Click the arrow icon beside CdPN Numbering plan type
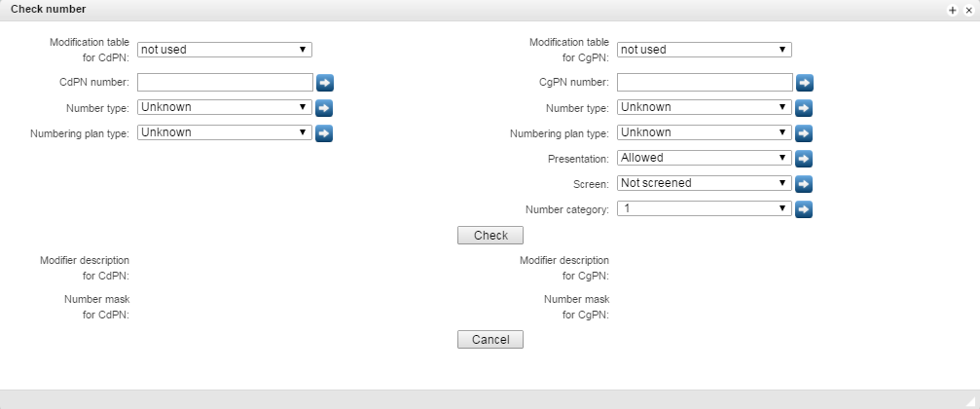 [x=324, y=132]
